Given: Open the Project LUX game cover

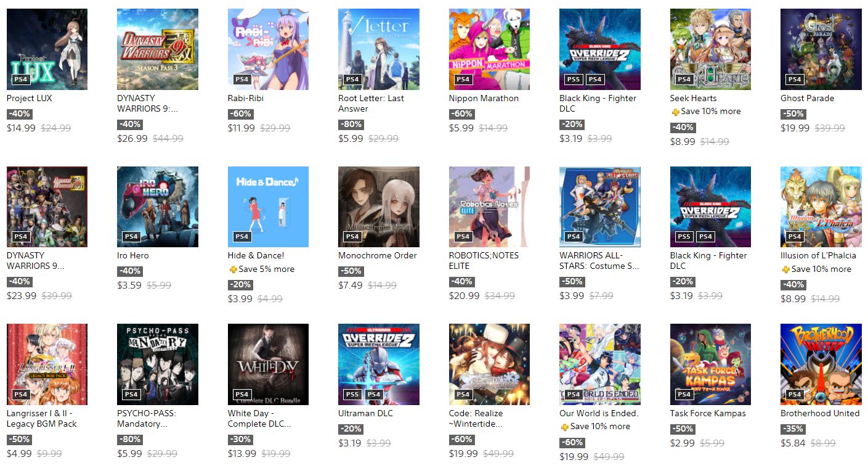Looking at the screenshot, I should 47,49.
